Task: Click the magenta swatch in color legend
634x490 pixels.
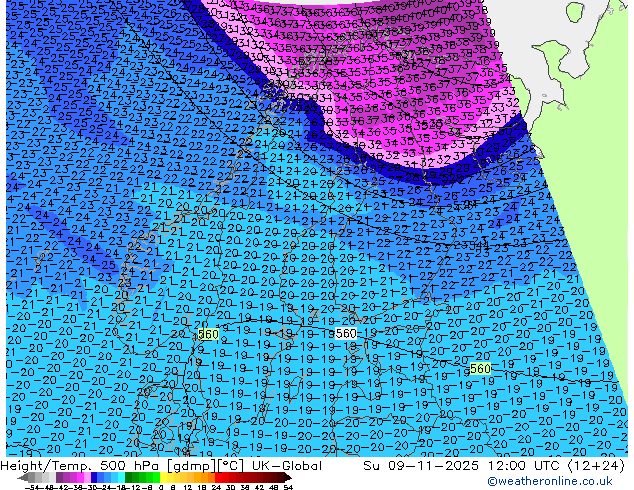Action: tap(80, 478)
